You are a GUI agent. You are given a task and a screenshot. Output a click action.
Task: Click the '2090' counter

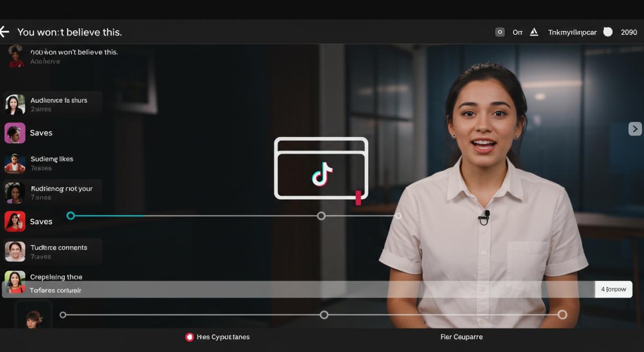click(629, 32)
